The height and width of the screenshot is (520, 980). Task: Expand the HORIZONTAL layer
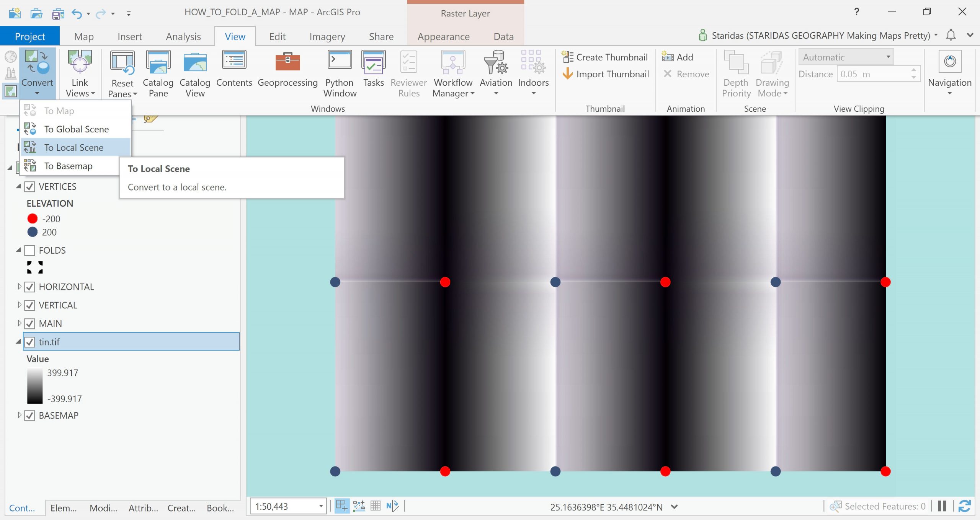pyautogui.click(x=19, y=287)
